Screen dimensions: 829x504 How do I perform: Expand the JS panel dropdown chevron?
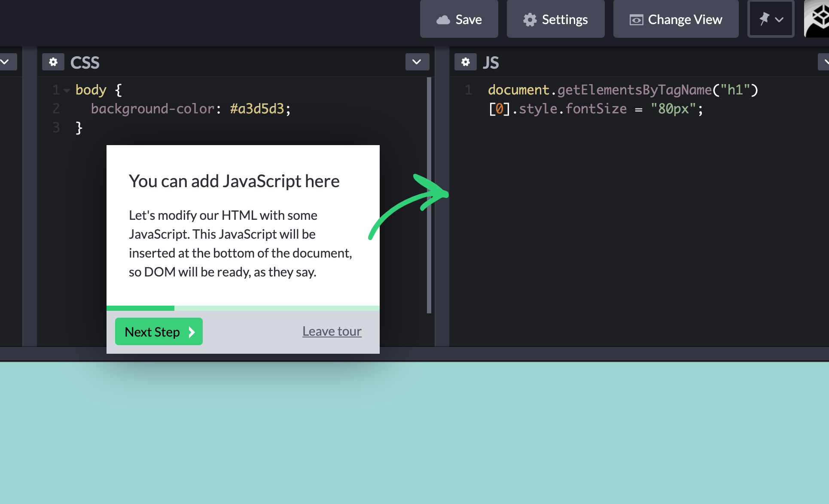(x=824, y=62)
